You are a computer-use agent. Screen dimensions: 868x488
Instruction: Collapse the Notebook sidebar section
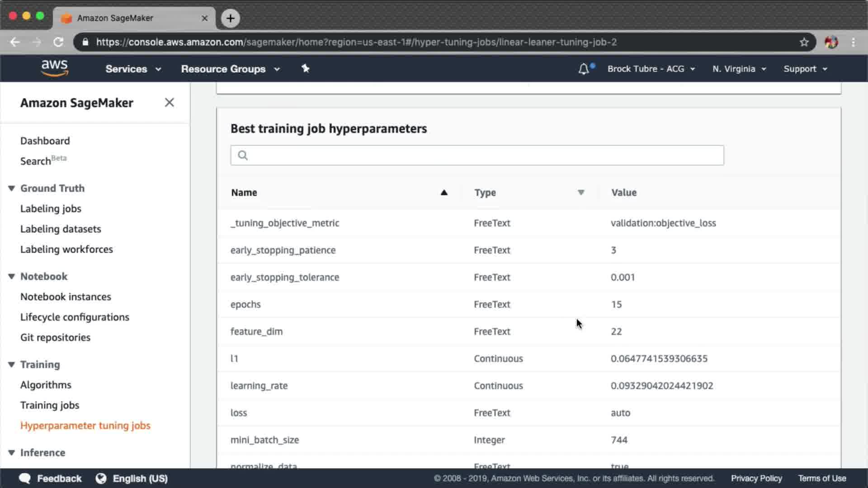[x=12, y=276]
